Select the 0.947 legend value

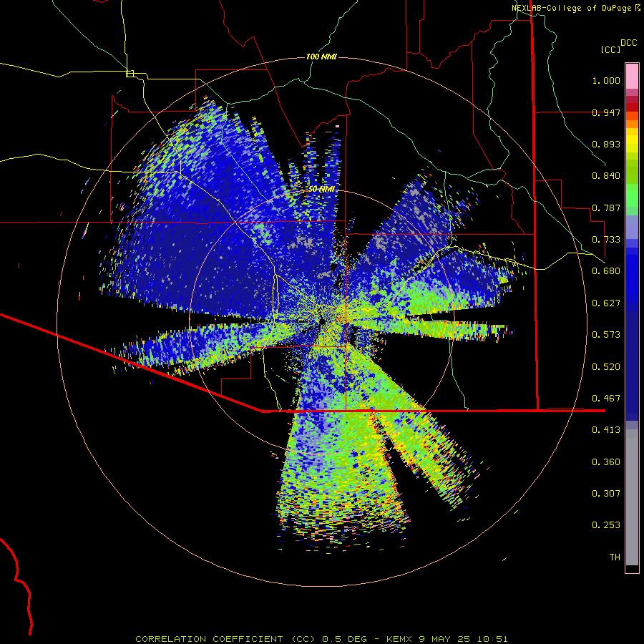606,112
